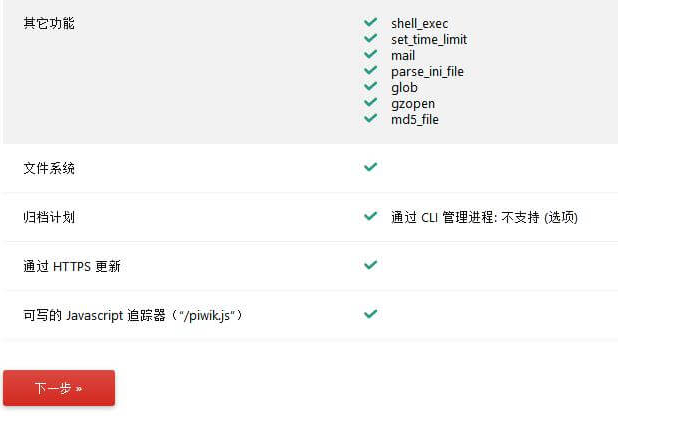This screenshot has height=421, width=686.
Task: Click the 通过 HTTPS 更新 label
Action: 72,266
